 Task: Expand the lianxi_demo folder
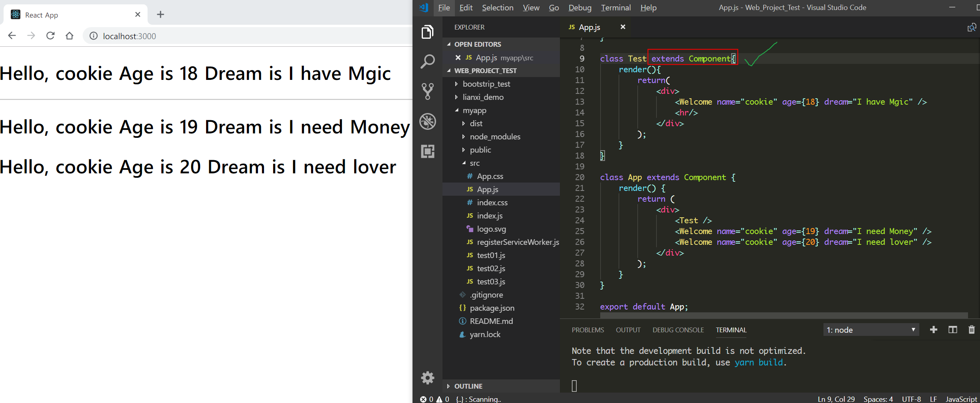click(x=501, y=97)
